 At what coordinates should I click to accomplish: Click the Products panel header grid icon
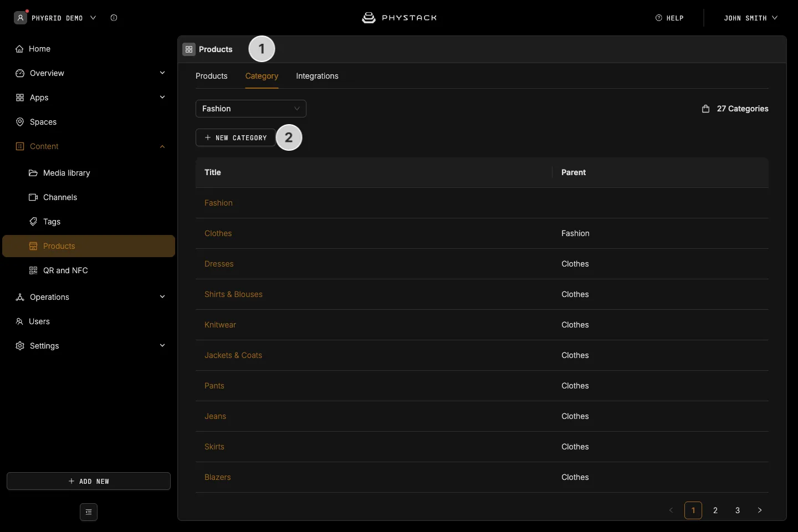[x=189, y=49]
